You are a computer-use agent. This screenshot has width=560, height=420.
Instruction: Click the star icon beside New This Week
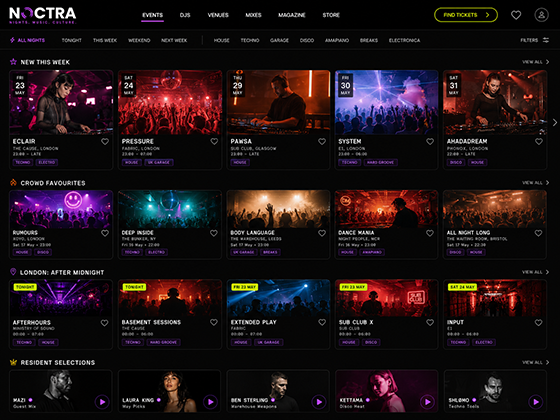tap(13, 62)
